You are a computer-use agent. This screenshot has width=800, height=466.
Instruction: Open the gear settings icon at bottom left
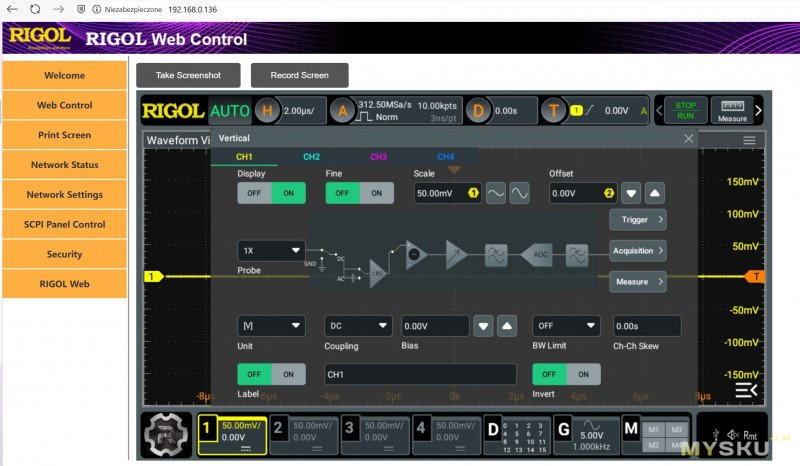click(x=166, y=435)
